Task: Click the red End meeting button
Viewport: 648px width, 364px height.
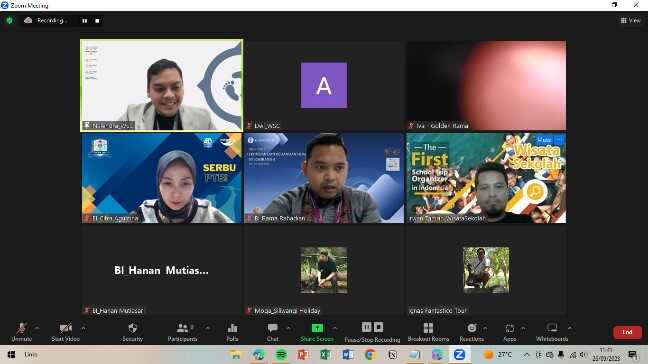Action: coord(627,332)
